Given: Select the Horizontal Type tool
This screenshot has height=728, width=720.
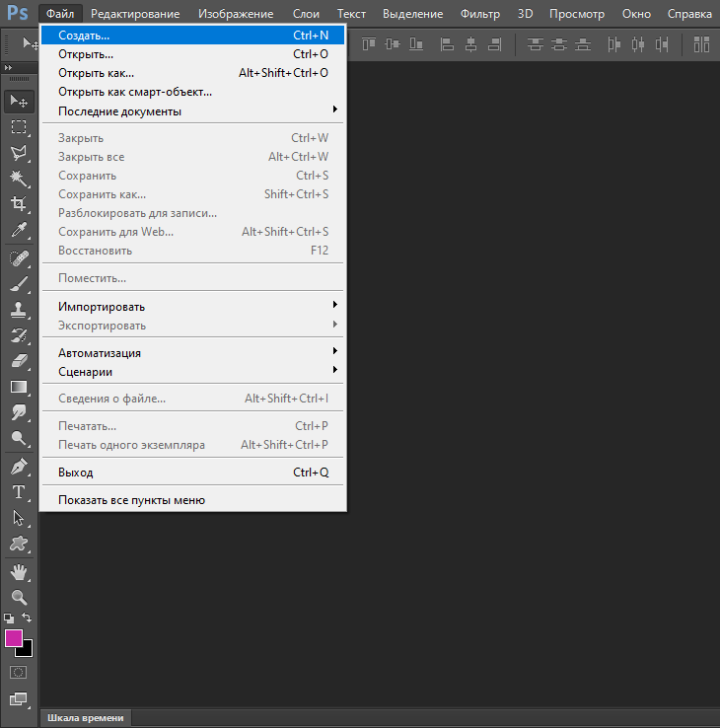Looking at the screenshot, I should pos(19,491).
